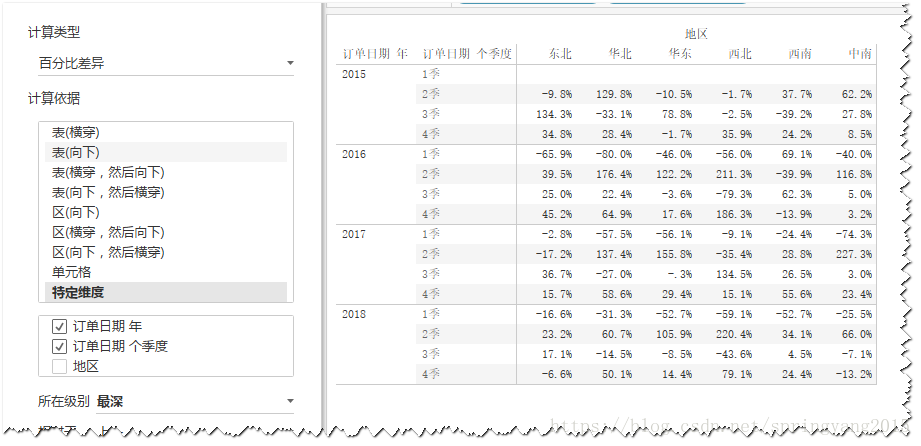Click the 134.3% cell in 东北 column
Image resolution: width=921 pixels, height=446 pixels.
[x=554, y=114]
